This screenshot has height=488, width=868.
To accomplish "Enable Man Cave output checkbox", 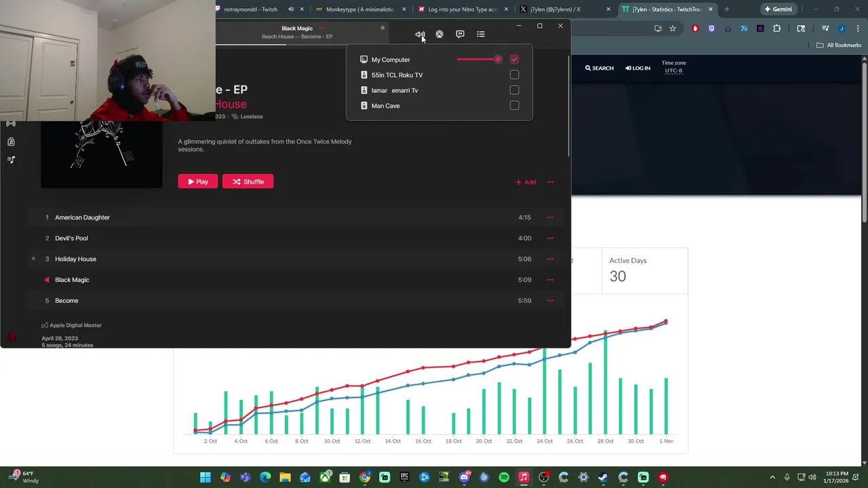I will point(514,106).
